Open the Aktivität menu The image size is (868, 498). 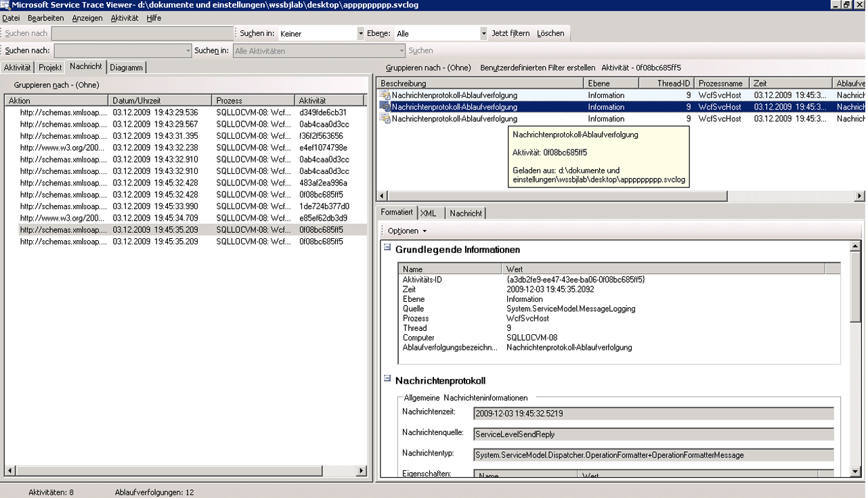125,18
